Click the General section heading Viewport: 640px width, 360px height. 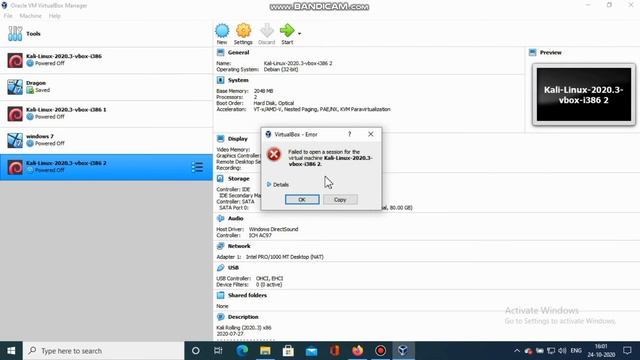[238, 53]
